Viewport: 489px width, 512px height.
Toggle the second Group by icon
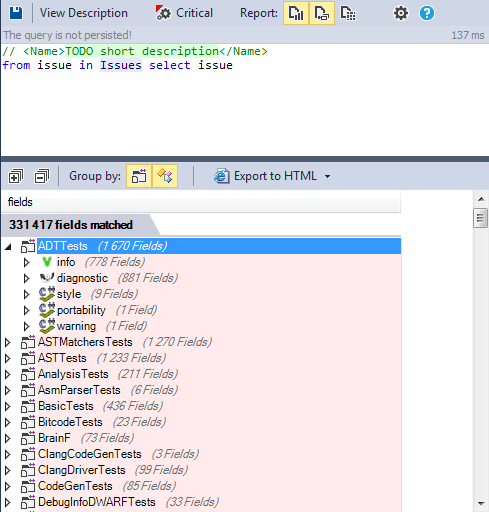pyautogui.click(x=165, y=176)
